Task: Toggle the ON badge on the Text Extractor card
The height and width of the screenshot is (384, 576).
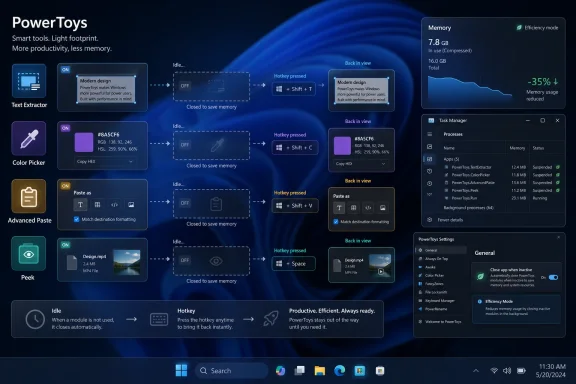Action: (65, 69)
